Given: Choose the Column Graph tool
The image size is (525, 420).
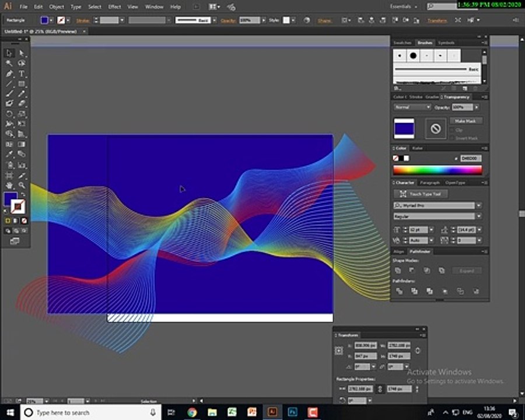Looking at the screenshot, I should click(x=22, y=164).
